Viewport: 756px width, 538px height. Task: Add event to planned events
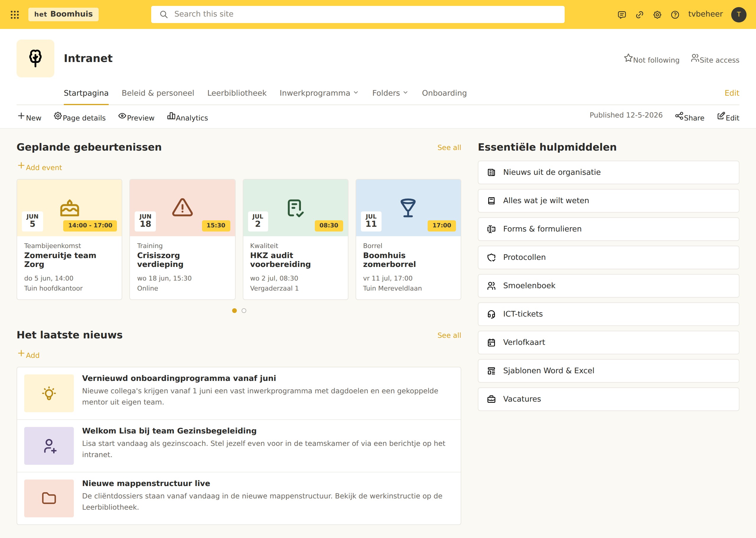[40, 167]
